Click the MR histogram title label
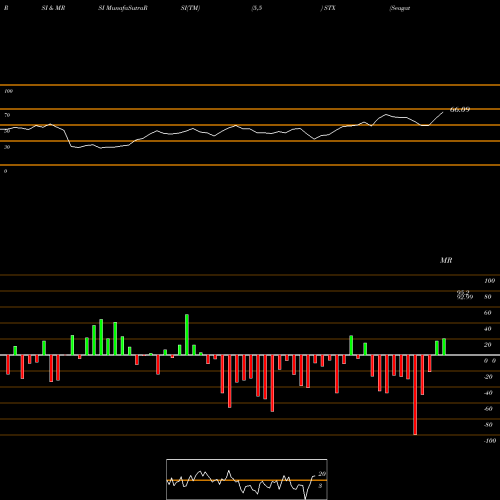The image size is (500, 500). pos(446,260)
